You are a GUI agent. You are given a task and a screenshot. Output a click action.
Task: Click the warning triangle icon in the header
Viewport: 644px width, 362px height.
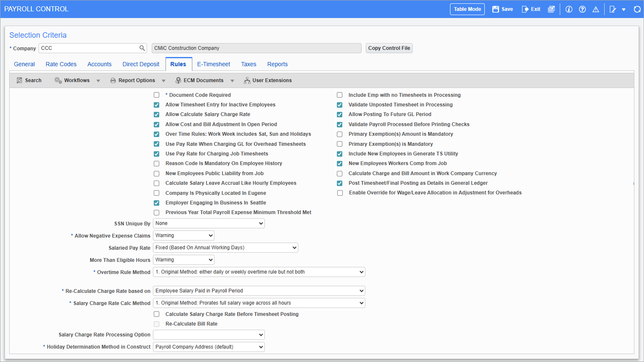click(x=595, y=9)
